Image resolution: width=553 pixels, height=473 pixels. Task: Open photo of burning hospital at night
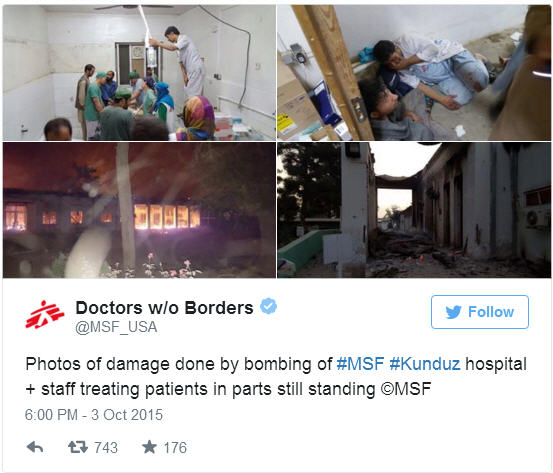coord(139,210)
